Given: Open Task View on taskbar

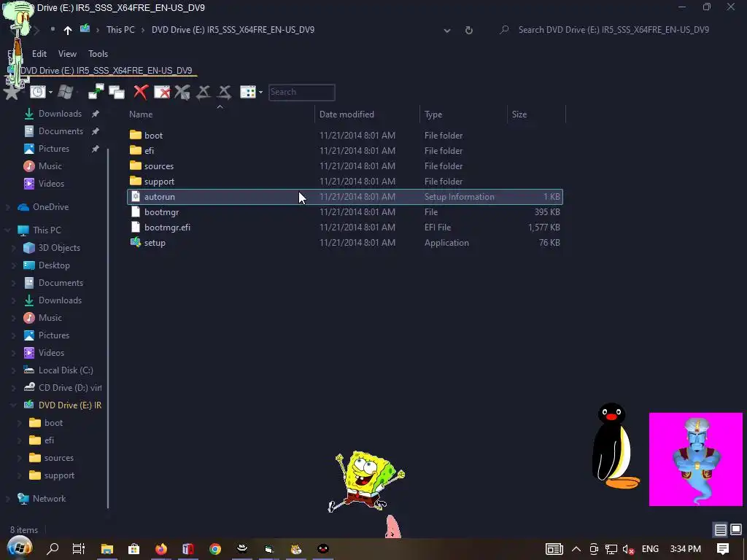Looking at the screenshot, I should [79, 548].
